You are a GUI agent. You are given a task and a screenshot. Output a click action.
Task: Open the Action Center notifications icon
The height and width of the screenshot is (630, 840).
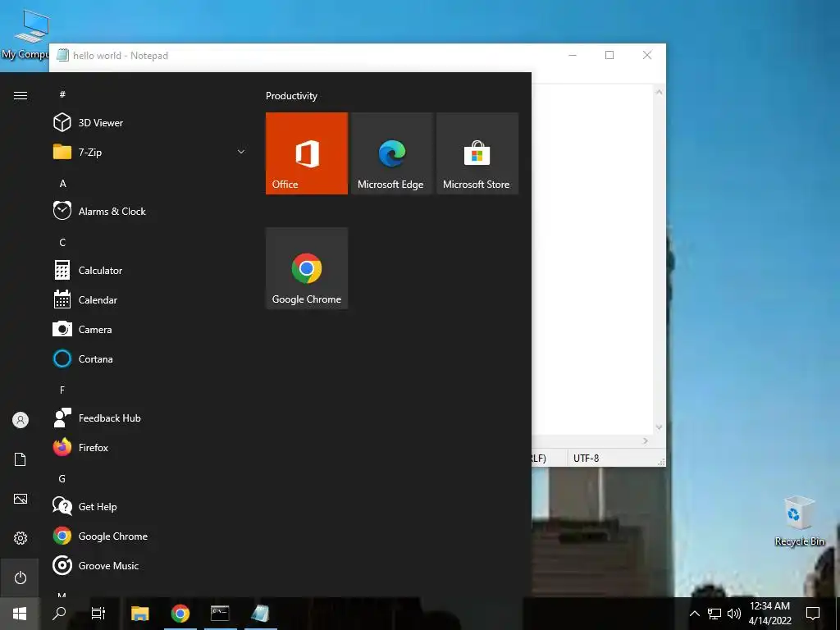click(813, 613)
